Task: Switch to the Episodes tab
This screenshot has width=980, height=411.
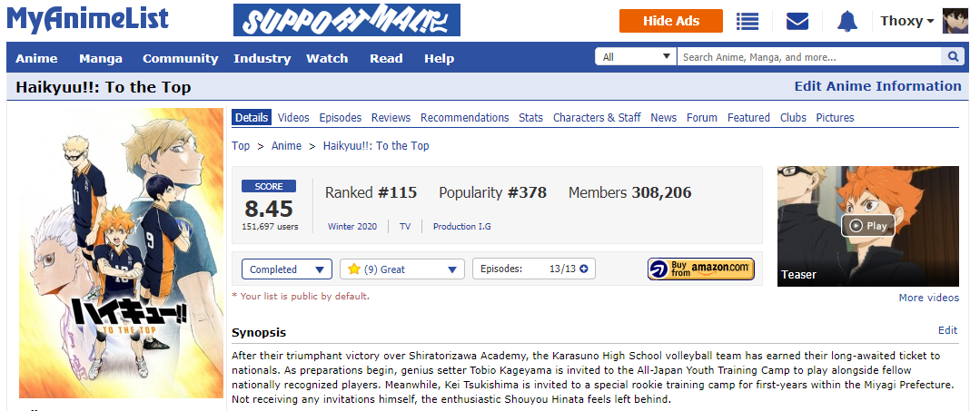Action: pyautogui.click(x=340, y=117)
